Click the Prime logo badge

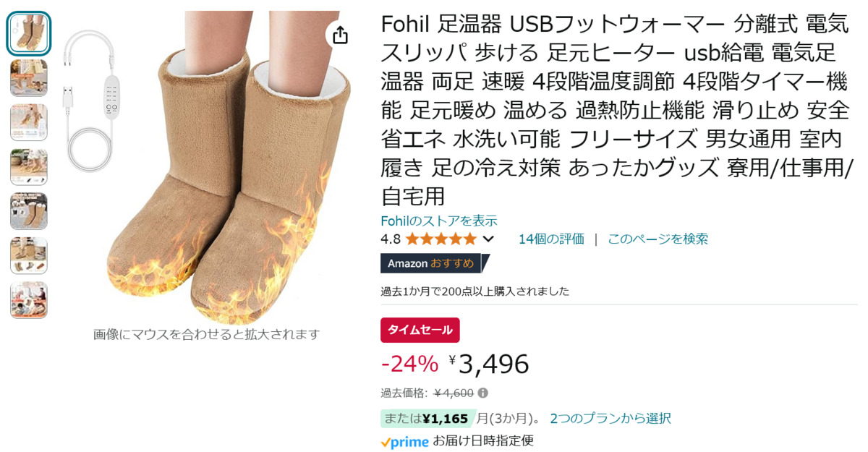coord(405,441)
